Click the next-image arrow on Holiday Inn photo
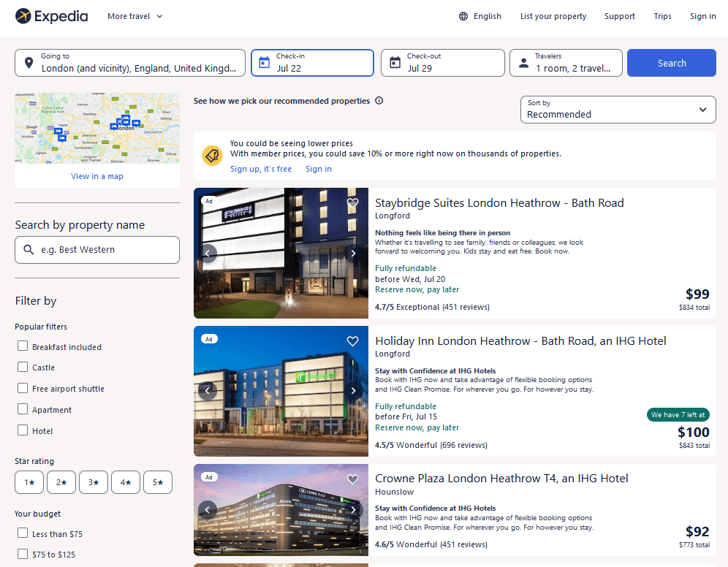The width and height of the screenshot is (728, 567). (353, 391)
